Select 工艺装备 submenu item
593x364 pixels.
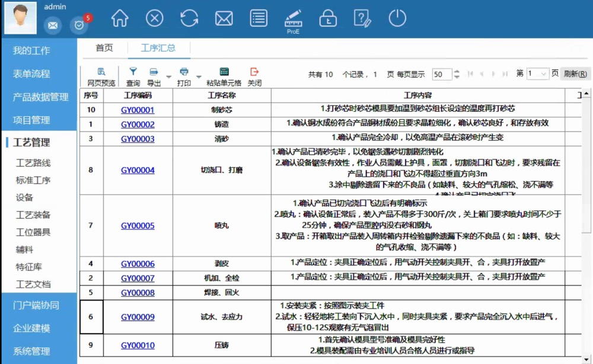point(33,215)
